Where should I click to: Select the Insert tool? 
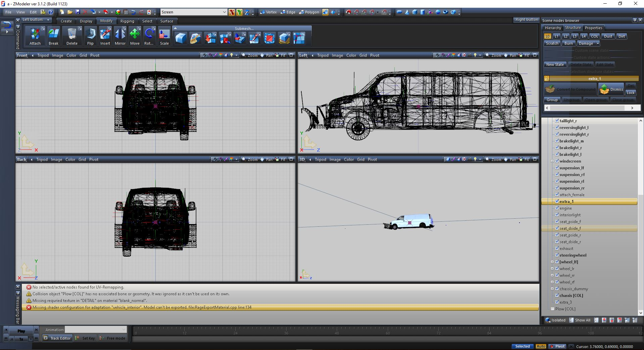point(105,36)
